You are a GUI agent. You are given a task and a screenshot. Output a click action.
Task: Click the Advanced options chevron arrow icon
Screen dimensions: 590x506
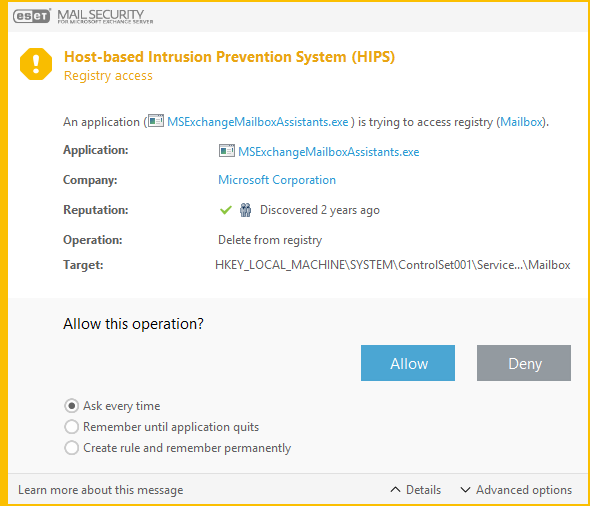click(x=465, y=489)
